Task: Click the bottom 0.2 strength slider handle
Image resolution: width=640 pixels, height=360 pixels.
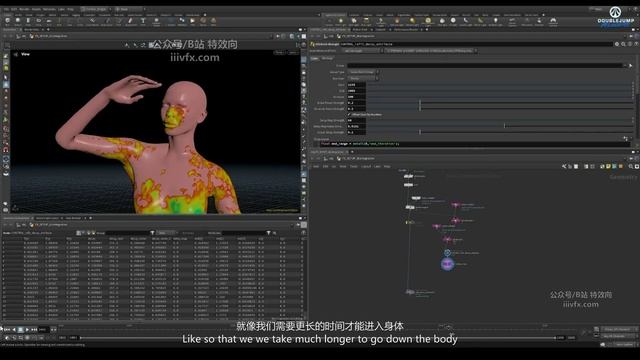Action: (420, 132)
